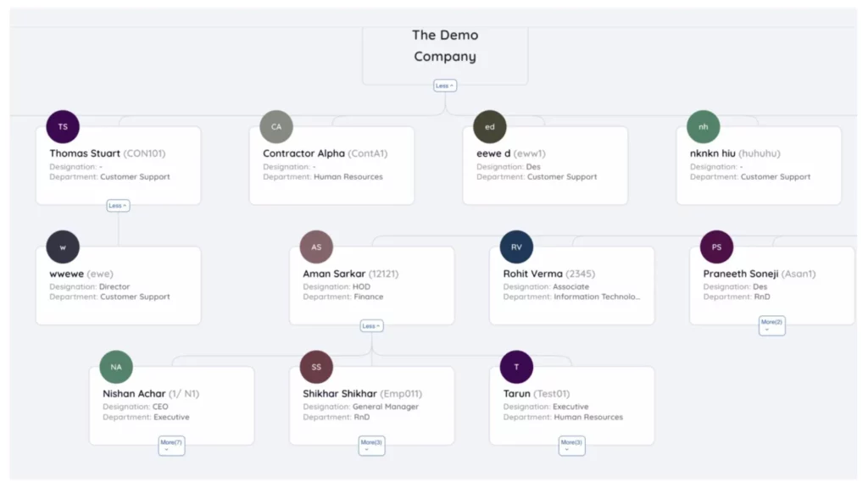The height and width of the screenshot is (488, 868).
Task: Click the 'ed' avatar for eewe d
Action: coord(490,127)
